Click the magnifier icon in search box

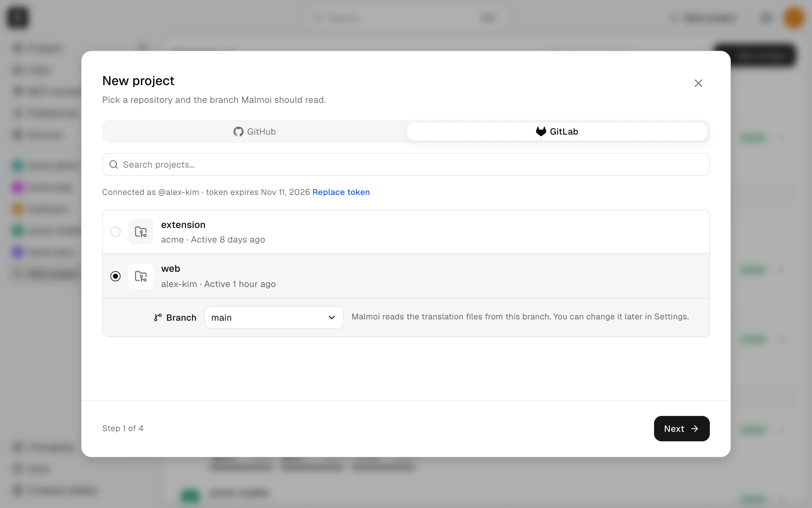click(114, 165)
